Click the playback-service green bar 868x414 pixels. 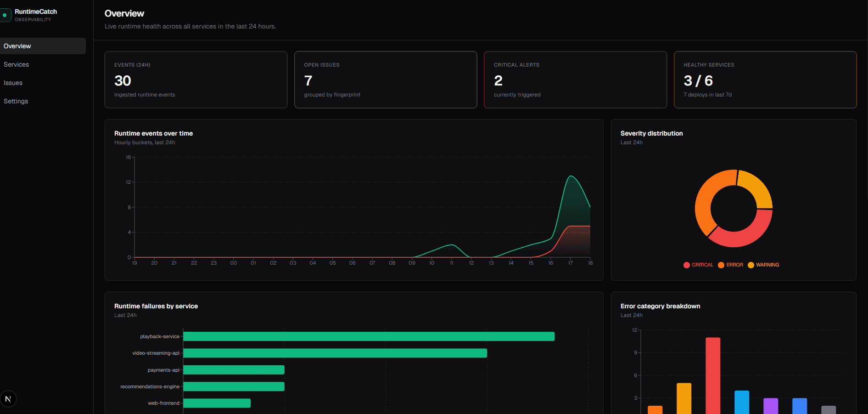point(369,336)
